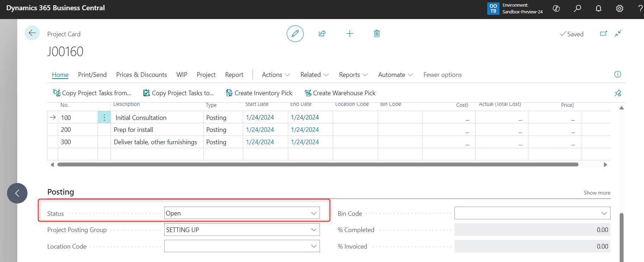Select Initial Consultation description cell
The image size is (644, 262).
(157, 117)
